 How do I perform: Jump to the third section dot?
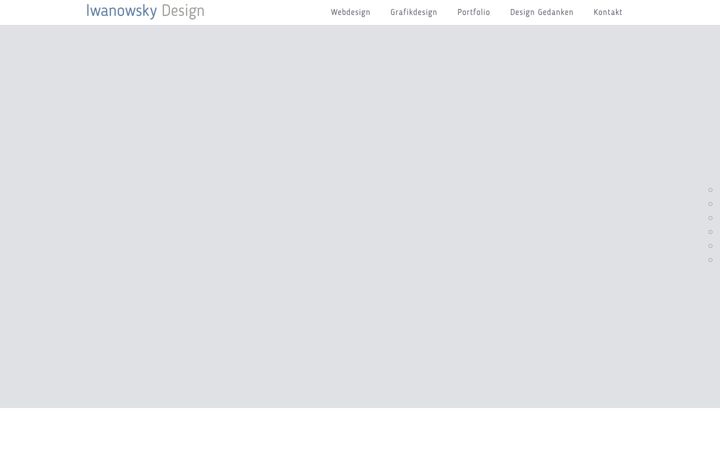[710, 218]
